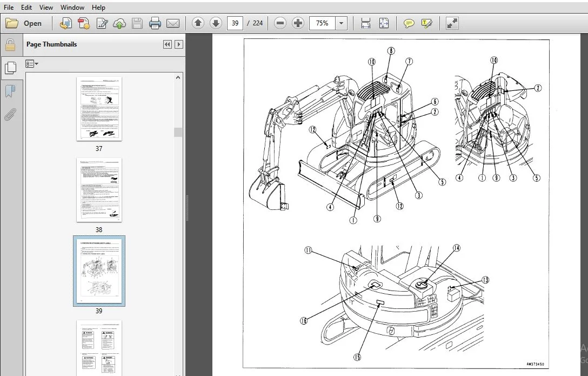The height and width of the screenshot is (376, 588).
Task: Open the Help menu
Action: pyautogui.click(x=98, y=7)
